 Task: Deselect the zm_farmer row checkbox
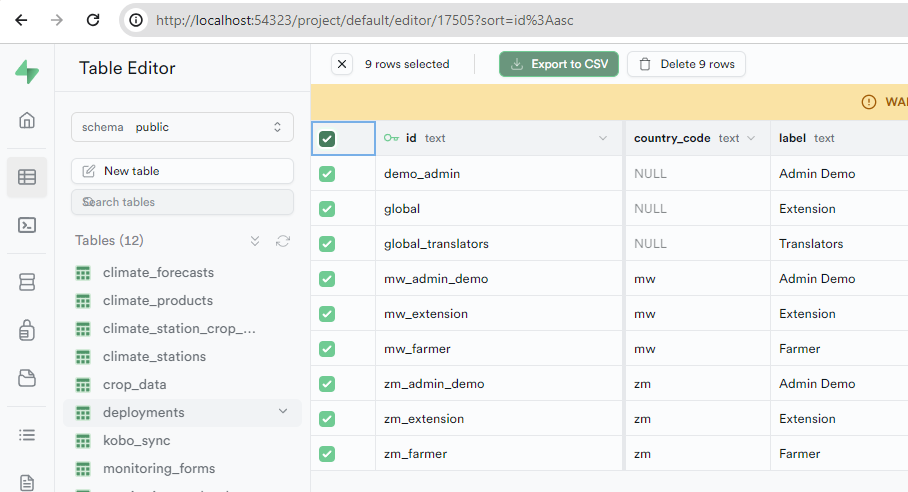pos(327,454)
